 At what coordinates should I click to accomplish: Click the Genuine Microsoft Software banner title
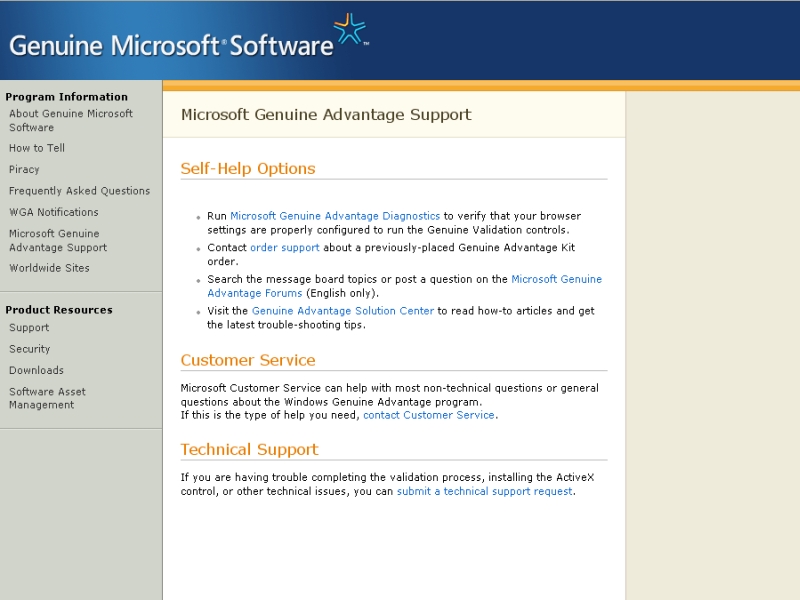(x=171, y=45)
